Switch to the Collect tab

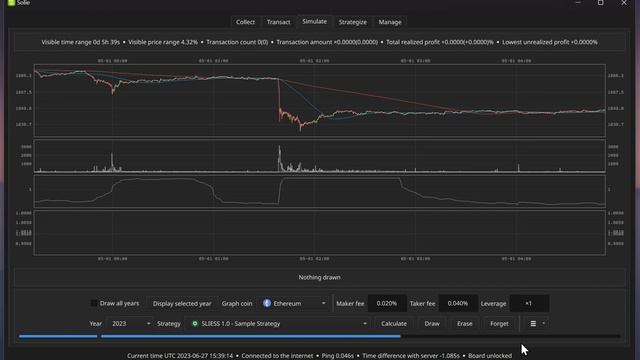(245, 22)
